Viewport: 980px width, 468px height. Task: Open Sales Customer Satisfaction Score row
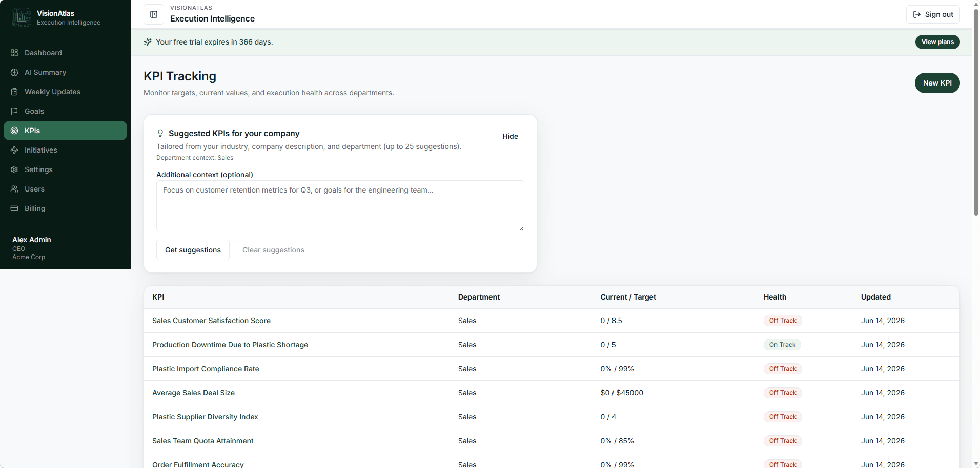(552, 321)
